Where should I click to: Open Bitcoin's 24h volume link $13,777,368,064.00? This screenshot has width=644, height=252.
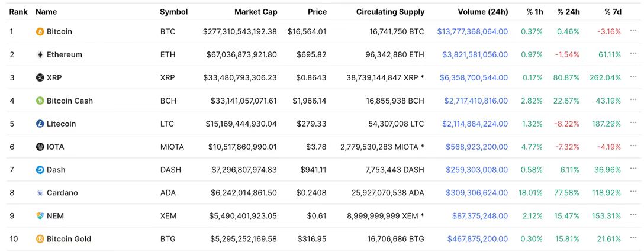[x=472, y=31]
